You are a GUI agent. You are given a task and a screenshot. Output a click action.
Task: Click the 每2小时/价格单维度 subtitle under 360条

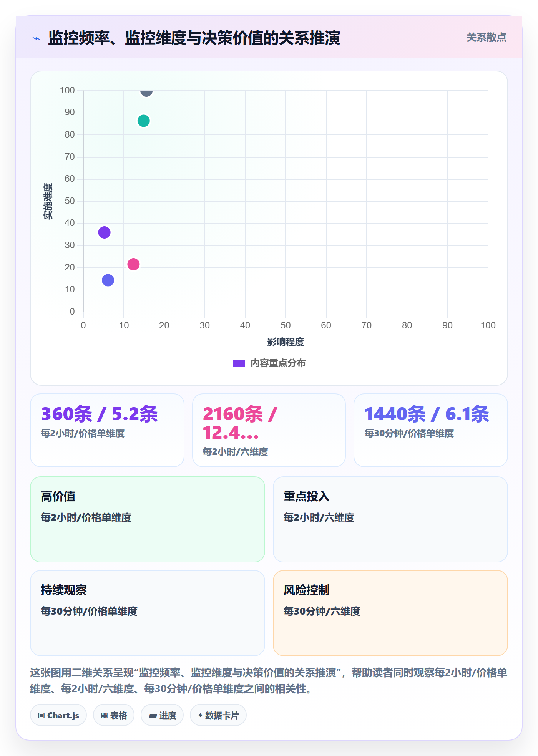pyautogui.click(x=83, y=433)
